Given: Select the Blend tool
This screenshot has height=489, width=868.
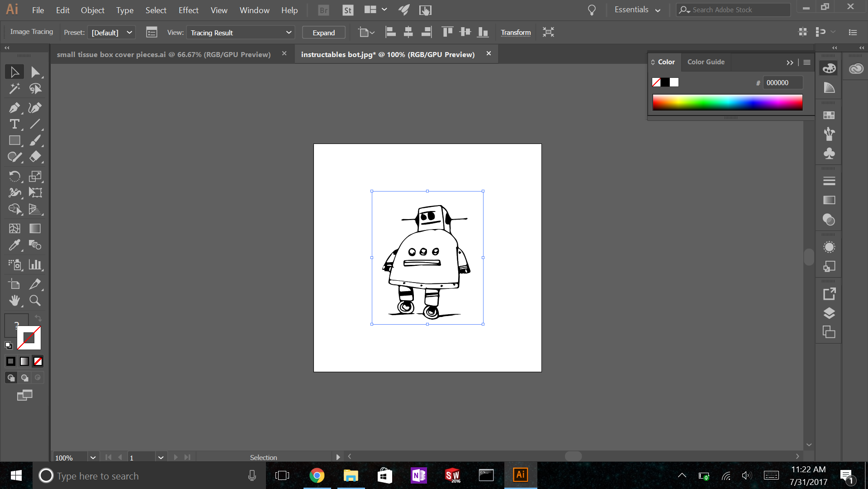Looking at the screenshot, I should coord(35,245).
